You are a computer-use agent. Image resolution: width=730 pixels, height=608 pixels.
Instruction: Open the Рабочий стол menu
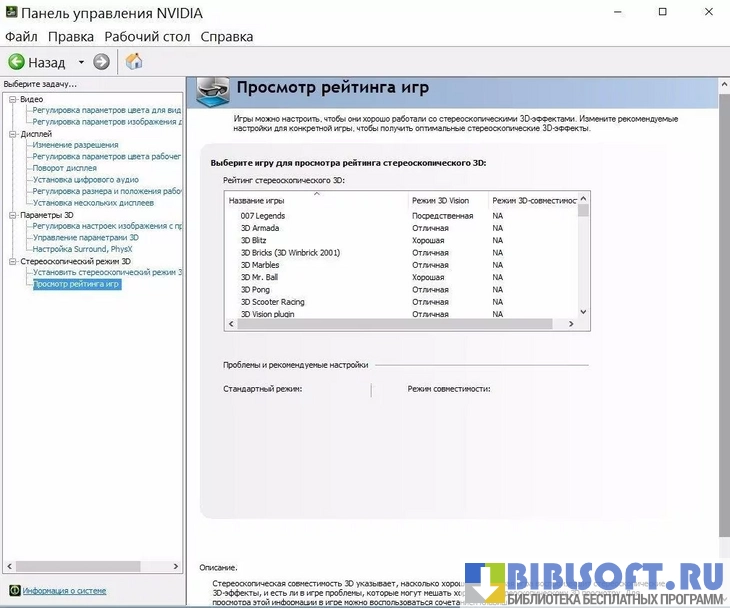[x=147, y=36]
